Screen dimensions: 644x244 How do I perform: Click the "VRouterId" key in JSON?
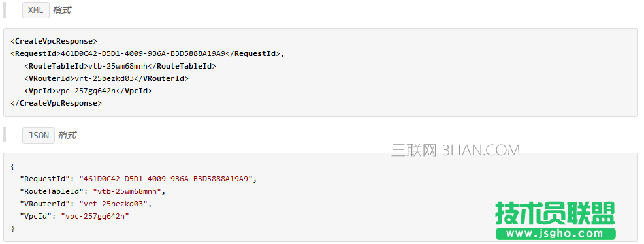[45, 204]
